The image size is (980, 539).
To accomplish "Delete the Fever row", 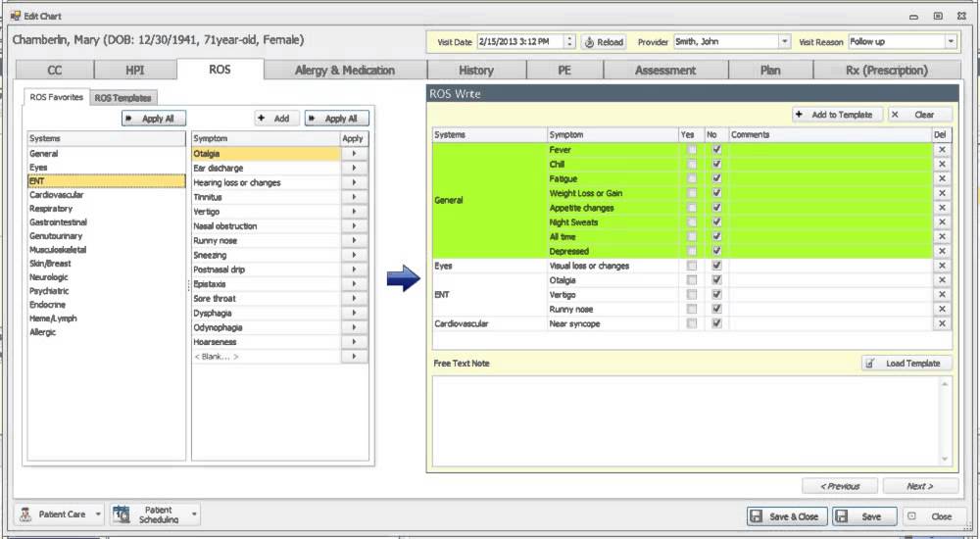I will (942, 149).
